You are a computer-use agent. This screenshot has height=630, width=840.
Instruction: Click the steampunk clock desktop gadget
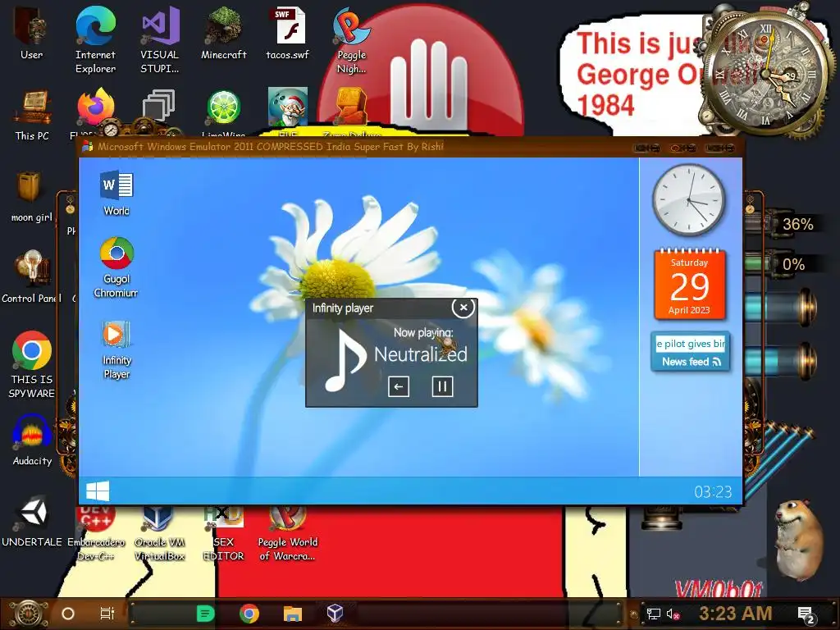tap(766, 72)
